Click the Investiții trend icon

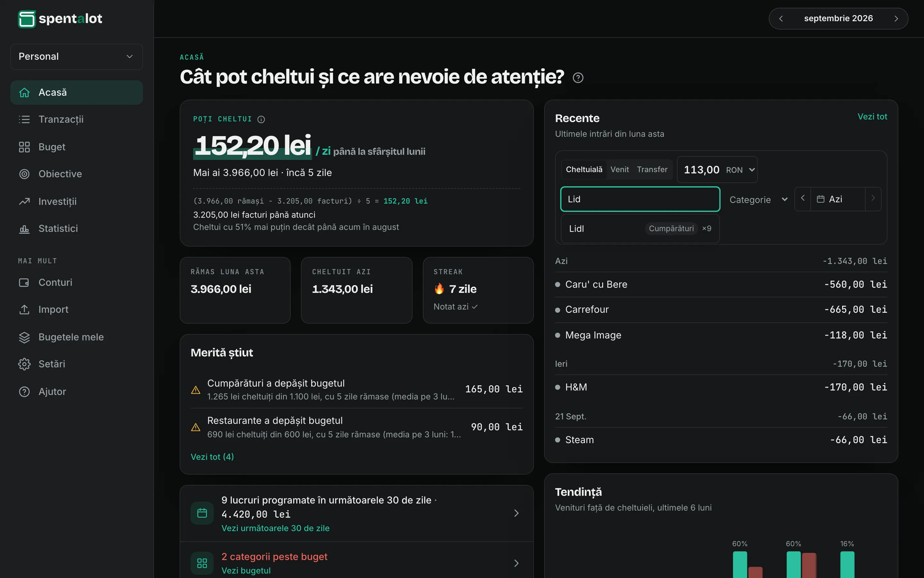point(24,201)
